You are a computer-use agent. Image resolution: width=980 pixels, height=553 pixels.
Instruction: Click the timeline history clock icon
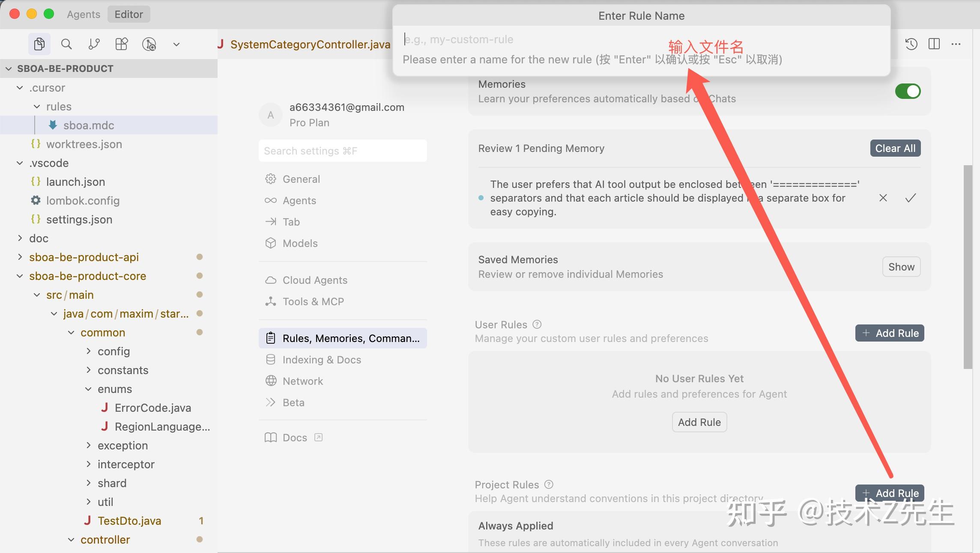pyautogui.click(x=911, y=44)
